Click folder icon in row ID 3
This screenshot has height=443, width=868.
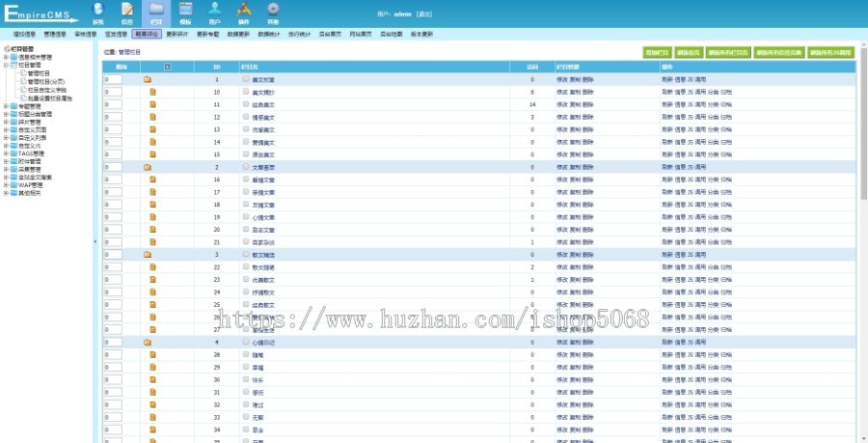click(x=148, y=254)
